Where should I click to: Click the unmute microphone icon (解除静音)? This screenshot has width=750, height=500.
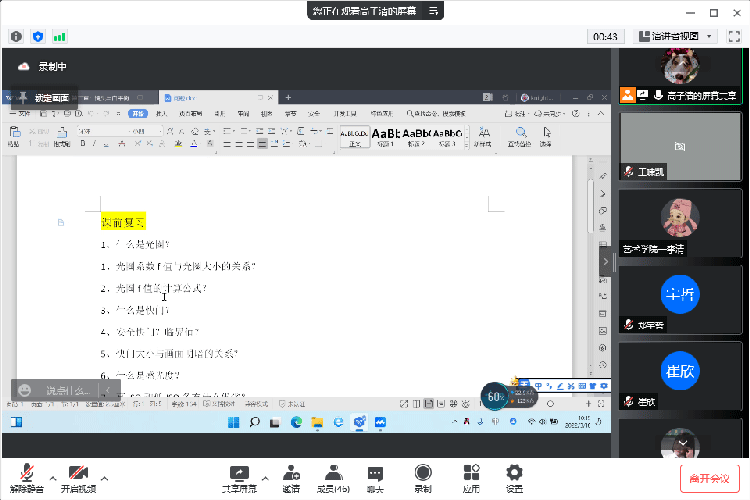(27, 473)
